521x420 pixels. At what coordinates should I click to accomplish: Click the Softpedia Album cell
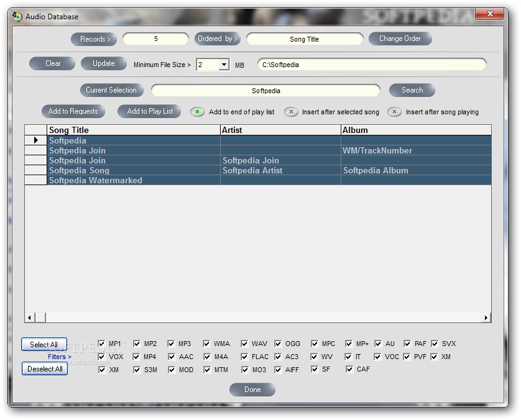417,170
